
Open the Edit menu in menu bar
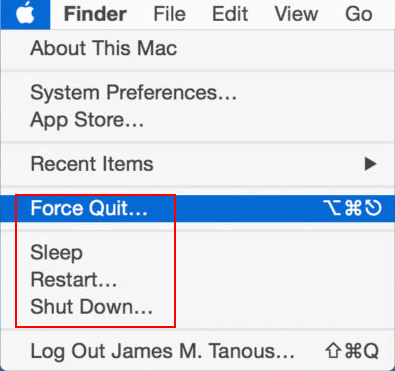click(230, 14)
